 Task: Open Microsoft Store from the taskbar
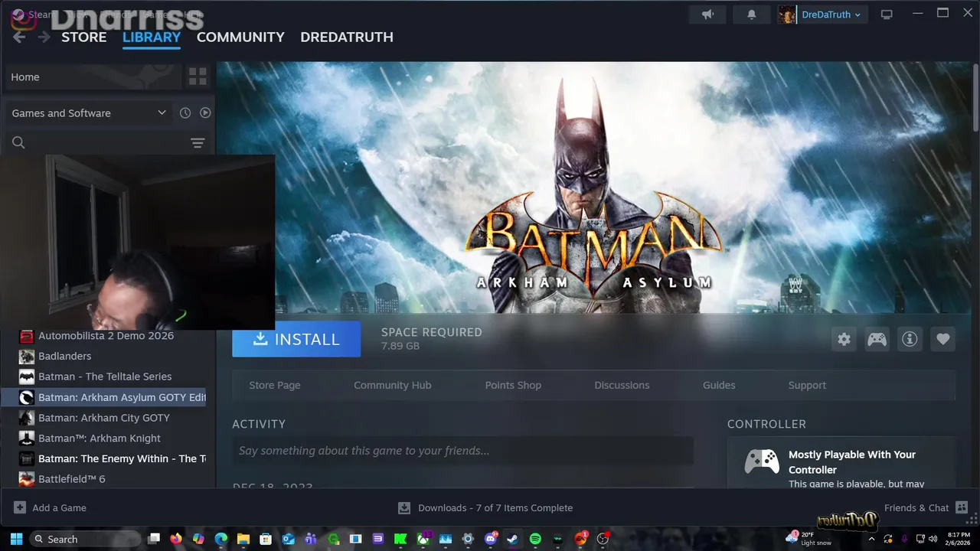pyautogui.click(x=266, y=539)
